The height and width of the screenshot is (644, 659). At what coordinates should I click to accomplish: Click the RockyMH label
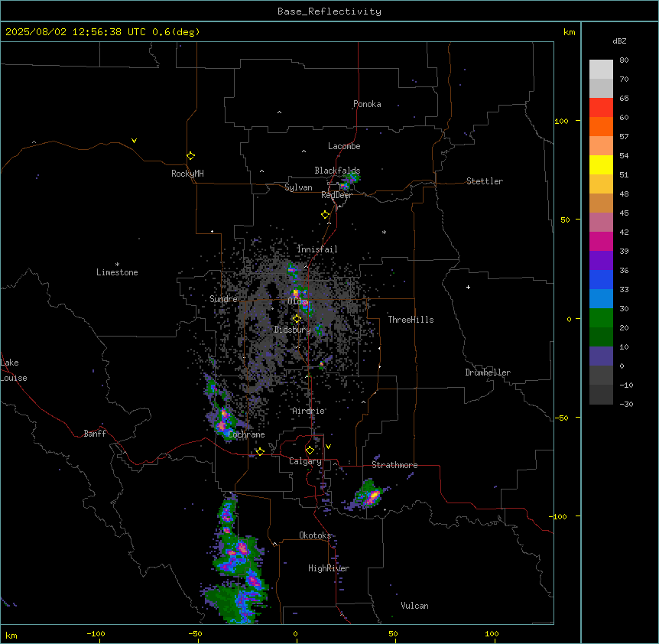point(187,174)
